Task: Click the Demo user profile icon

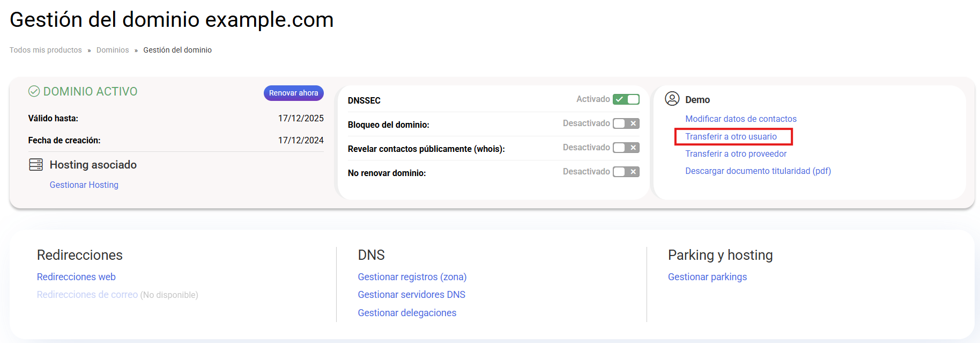Action: pyautogui.click(x=672, y=99)
